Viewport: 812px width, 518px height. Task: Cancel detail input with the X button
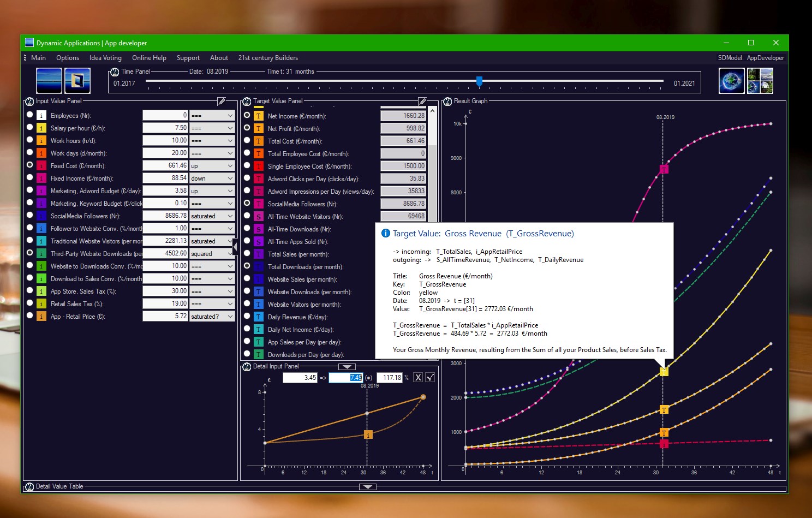coord(417,377)
